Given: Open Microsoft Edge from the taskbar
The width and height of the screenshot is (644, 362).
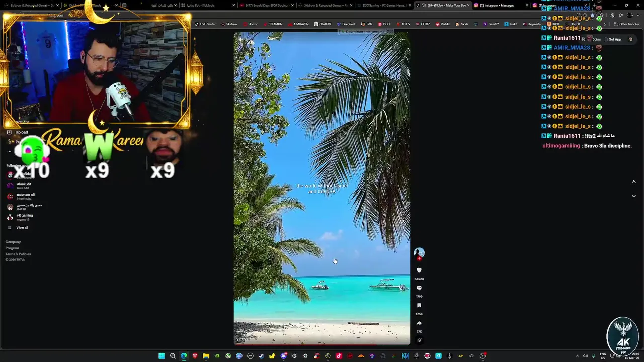Looking at the screenshot, I should pos(184,356).
